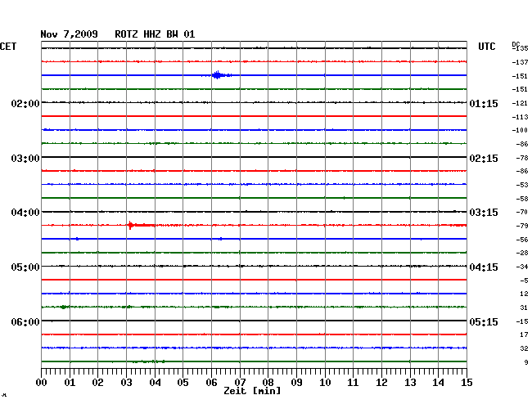Click the UTC time label "01:15"
Screen dimensions: 532x404
pyautogui.click(x=484, y=103)
